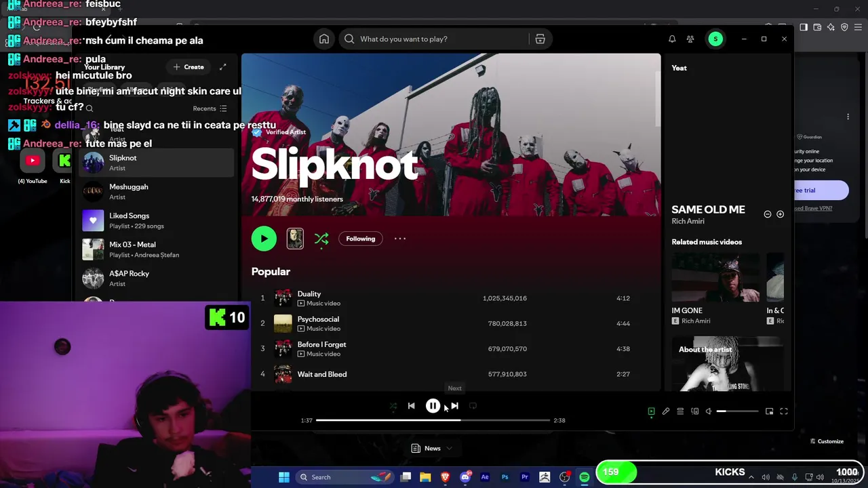868x488 pixels.
Task: Open the Mix 03 - Metal playlist
Action: (x=157, y=249)
